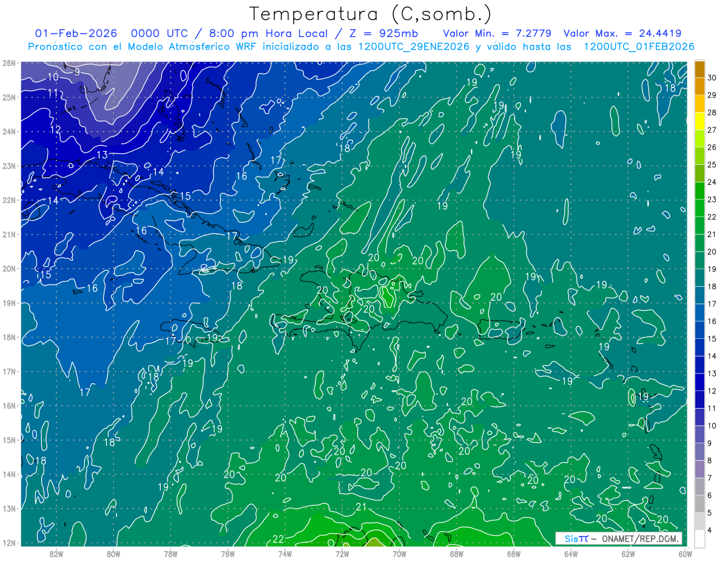Click the longitude axis label "60W"
The height and width of the screenshot is (562, 728).
tap(686, 554)
